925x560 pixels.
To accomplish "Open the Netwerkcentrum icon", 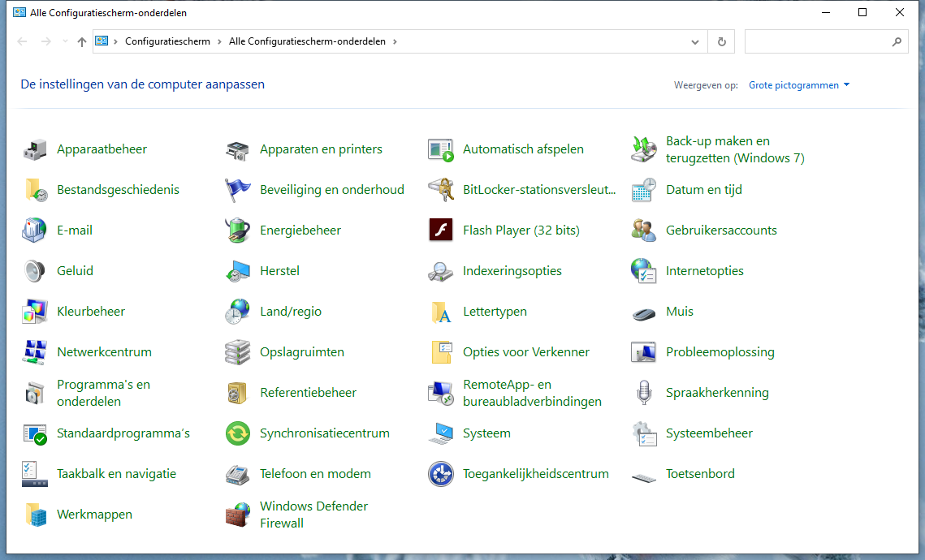I will [35, 352].
